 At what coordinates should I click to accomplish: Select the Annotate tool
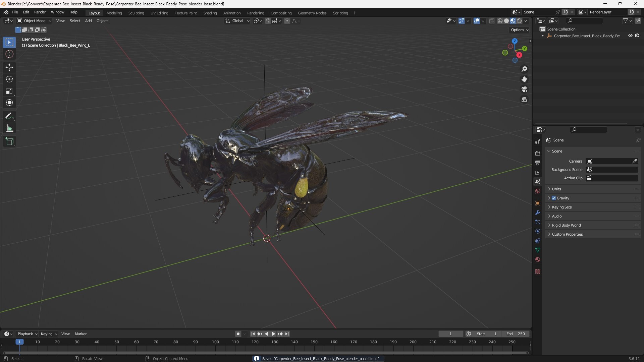coord(9,116)
